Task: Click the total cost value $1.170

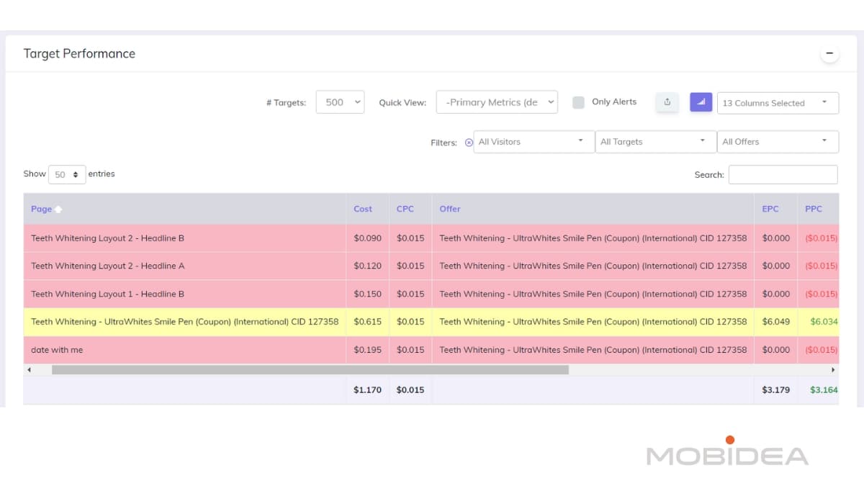Action: click(x=368, y=390)
